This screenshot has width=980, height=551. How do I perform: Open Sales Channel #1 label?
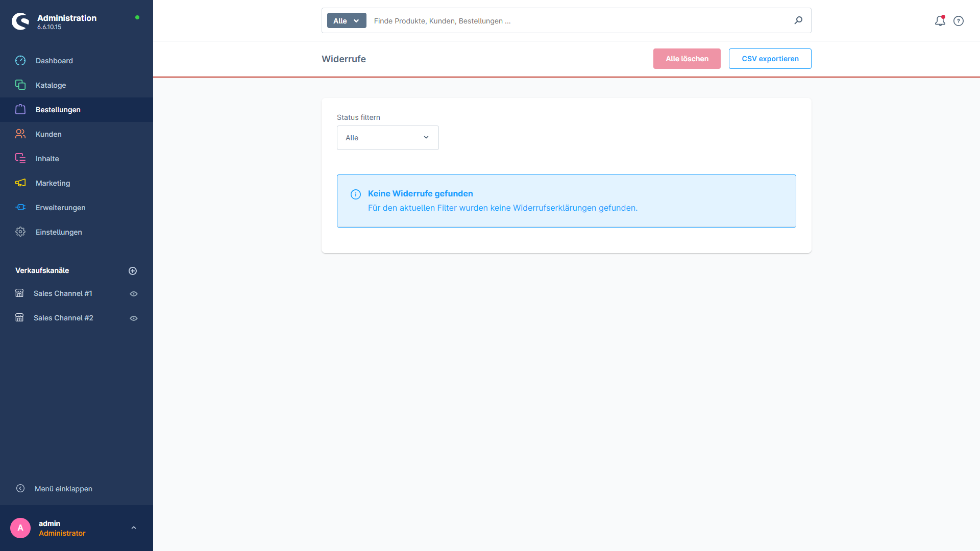[x=63, y=293]
